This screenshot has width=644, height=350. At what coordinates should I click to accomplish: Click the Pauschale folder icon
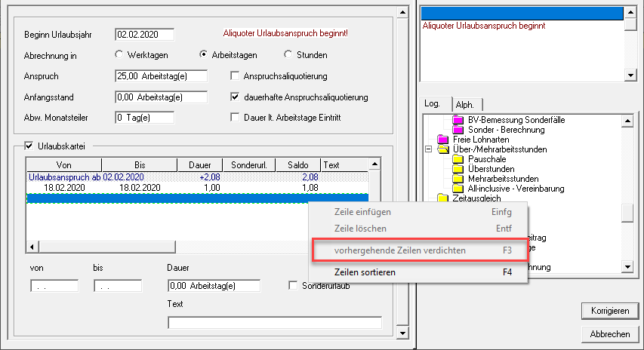[x=458, y=159]
